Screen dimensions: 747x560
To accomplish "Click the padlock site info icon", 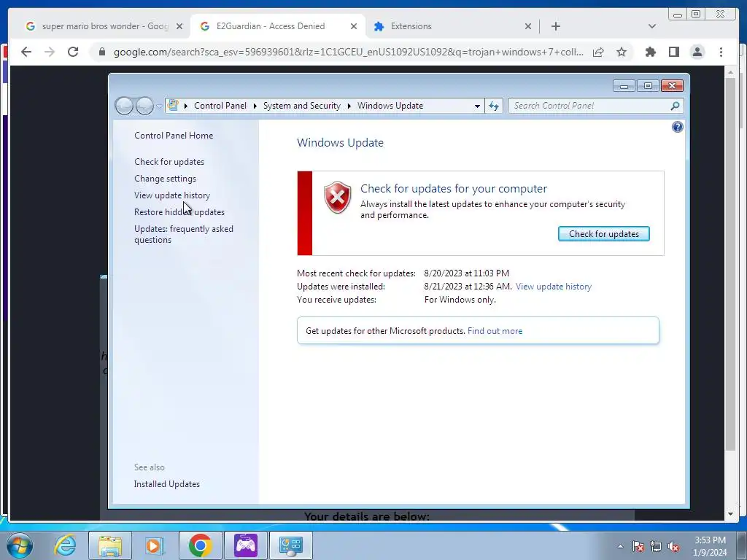I will click(x=101, y=52).
